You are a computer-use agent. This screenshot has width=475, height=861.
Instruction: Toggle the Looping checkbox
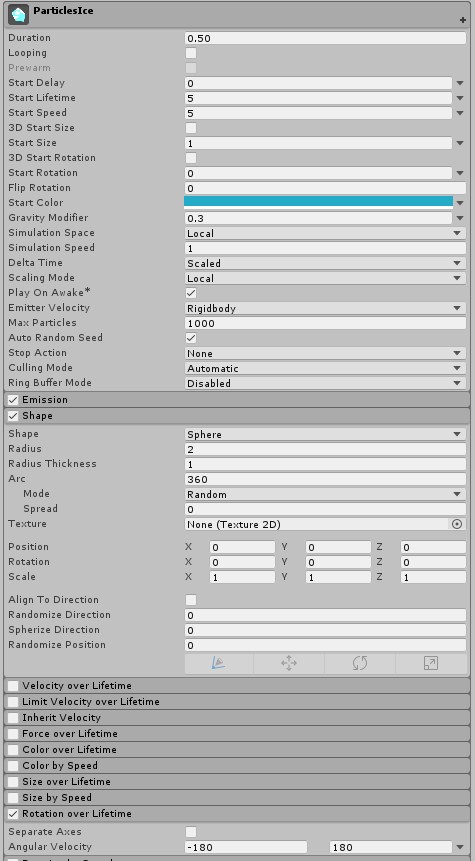191,53
